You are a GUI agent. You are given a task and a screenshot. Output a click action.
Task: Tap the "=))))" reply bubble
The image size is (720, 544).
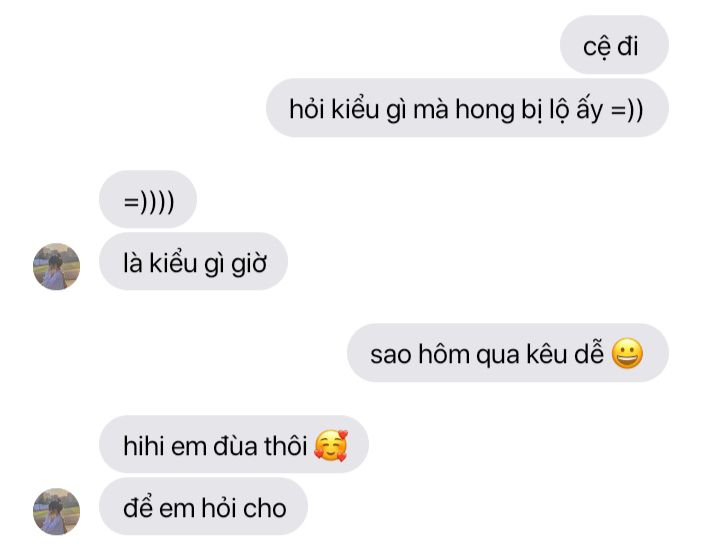point(148,199)
